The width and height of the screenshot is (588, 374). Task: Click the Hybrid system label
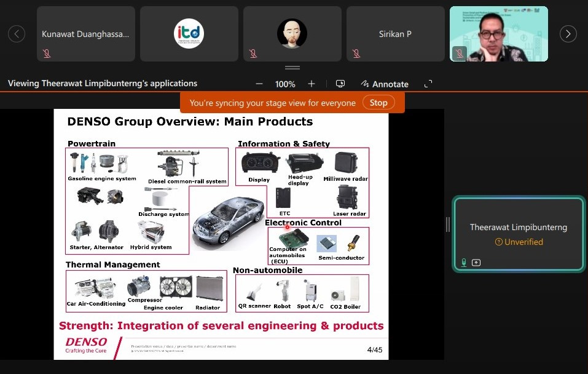pos(151,247)
